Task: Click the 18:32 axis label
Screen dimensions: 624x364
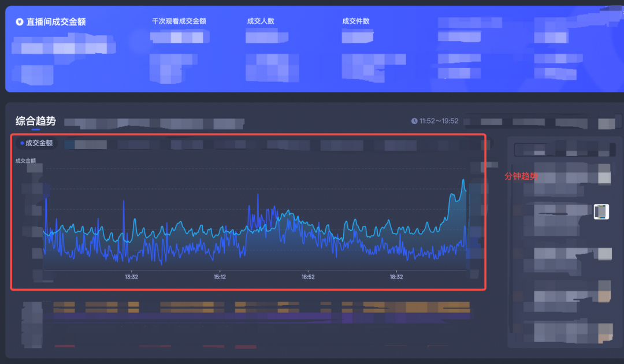Action: (x=396, y=277)
